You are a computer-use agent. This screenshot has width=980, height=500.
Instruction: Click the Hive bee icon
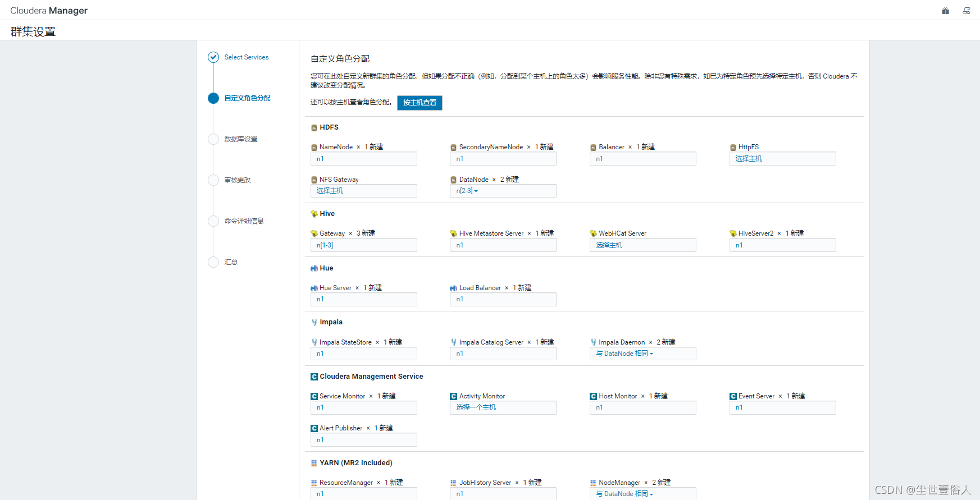point(314,214)
